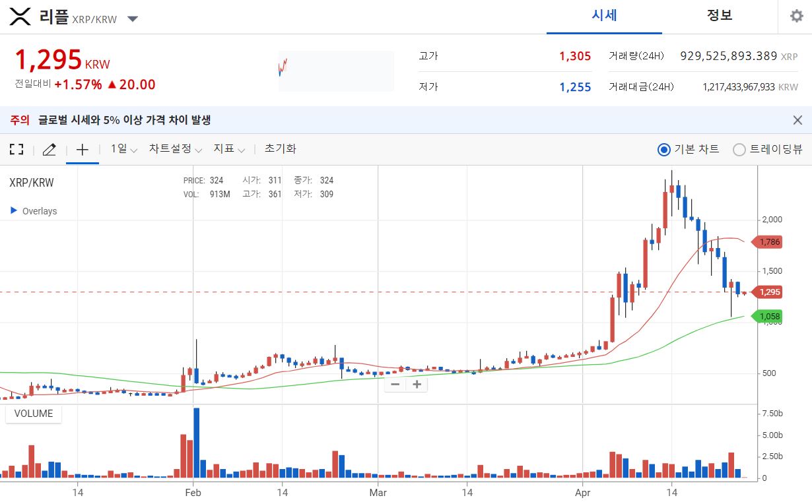Click the 고가: 361 readout
This screenshot has width=812, height=504.
262,195
